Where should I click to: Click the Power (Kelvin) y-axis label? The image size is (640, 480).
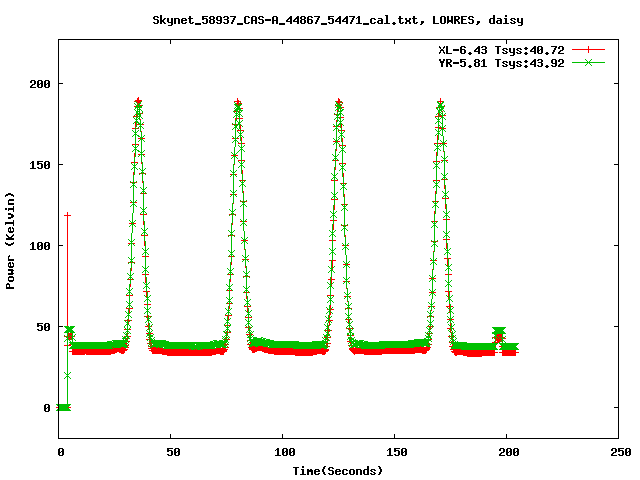pyautogui.click(x=10, y=241)
